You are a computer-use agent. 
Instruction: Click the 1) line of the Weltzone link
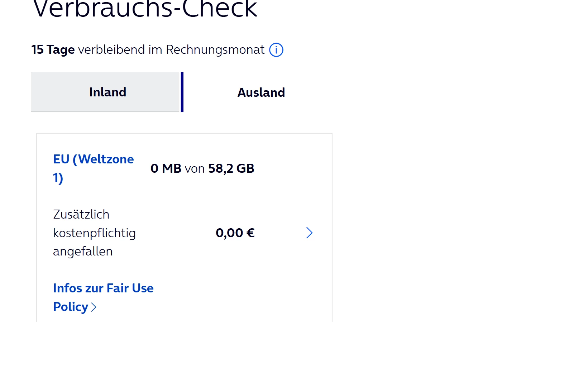(58, 178)
